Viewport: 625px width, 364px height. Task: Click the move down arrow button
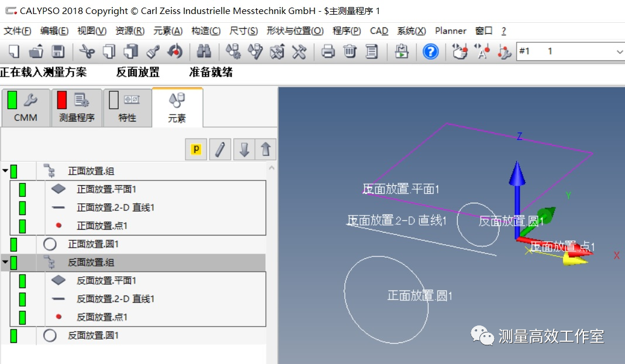(244, 150)
